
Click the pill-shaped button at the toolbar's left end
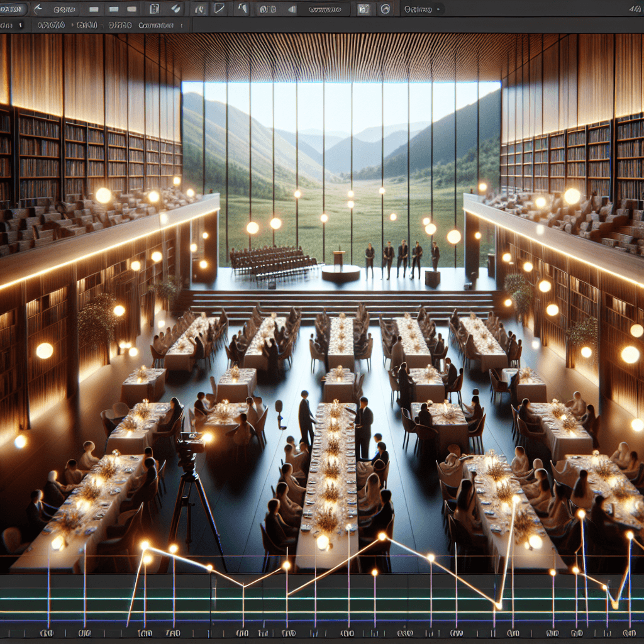click(x=13, y=9)
